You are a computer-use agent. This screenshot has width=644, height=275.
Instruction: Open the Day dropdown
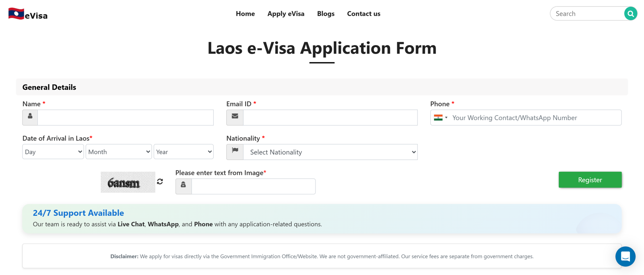pos(53,152)
